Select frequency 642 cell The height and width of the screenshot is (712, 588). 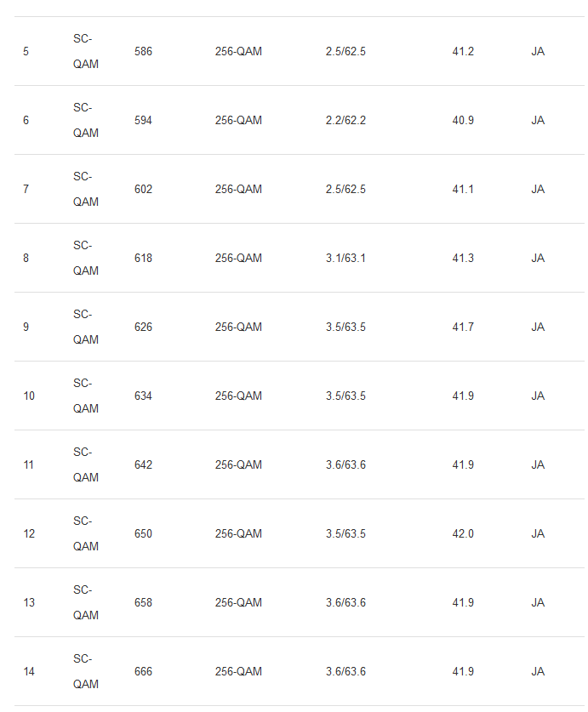click(143, 465)
